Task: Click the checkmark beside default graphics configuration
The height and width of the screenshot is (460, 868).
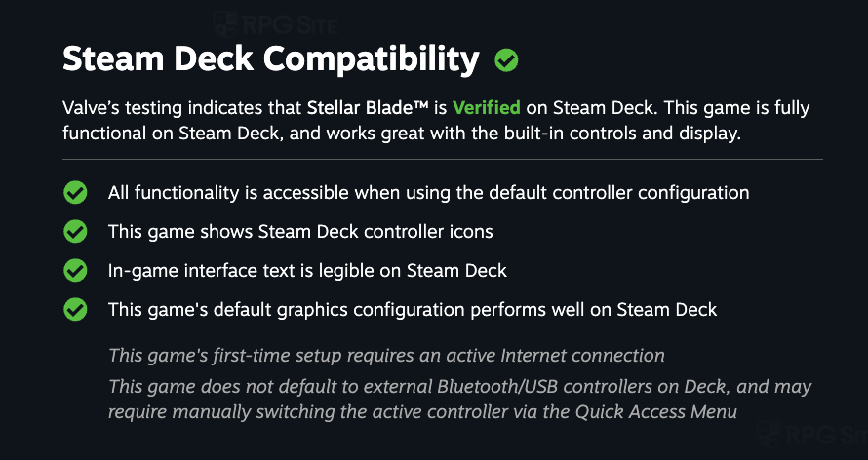Action: 75,310
